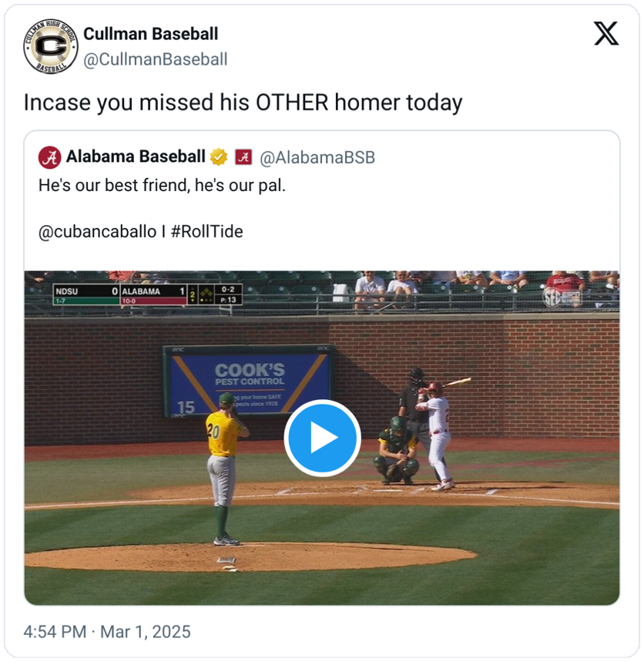
Task: Click the gold verified checkmark badge
Action: [219, 157]
